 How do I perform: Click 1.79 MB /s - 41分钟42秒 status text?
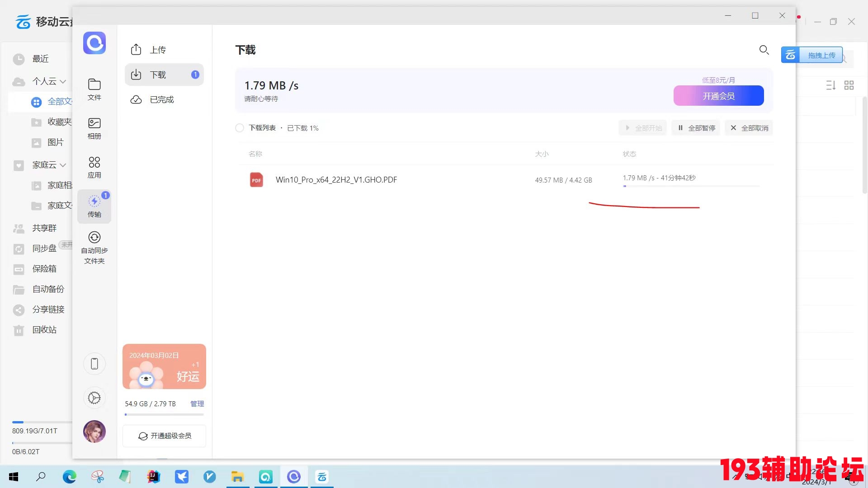(659, 178)
